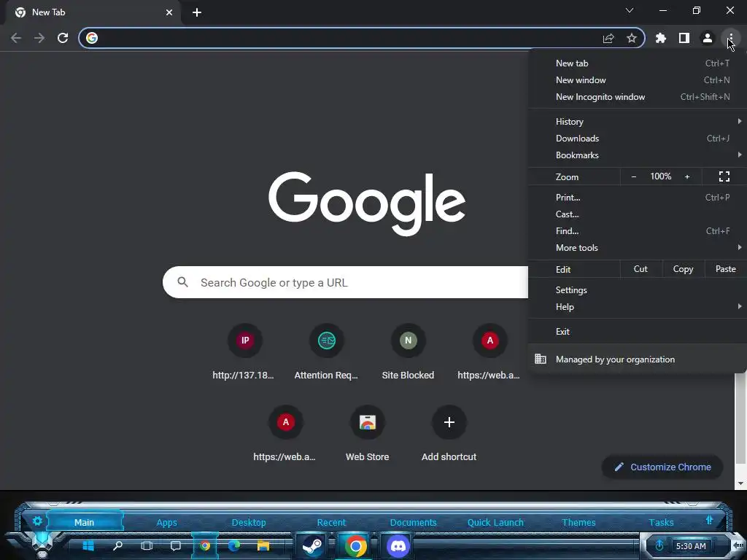Open the Attention Req... shortcut
This screenshot has height=560, width=747.
click(x=326, y=351)
